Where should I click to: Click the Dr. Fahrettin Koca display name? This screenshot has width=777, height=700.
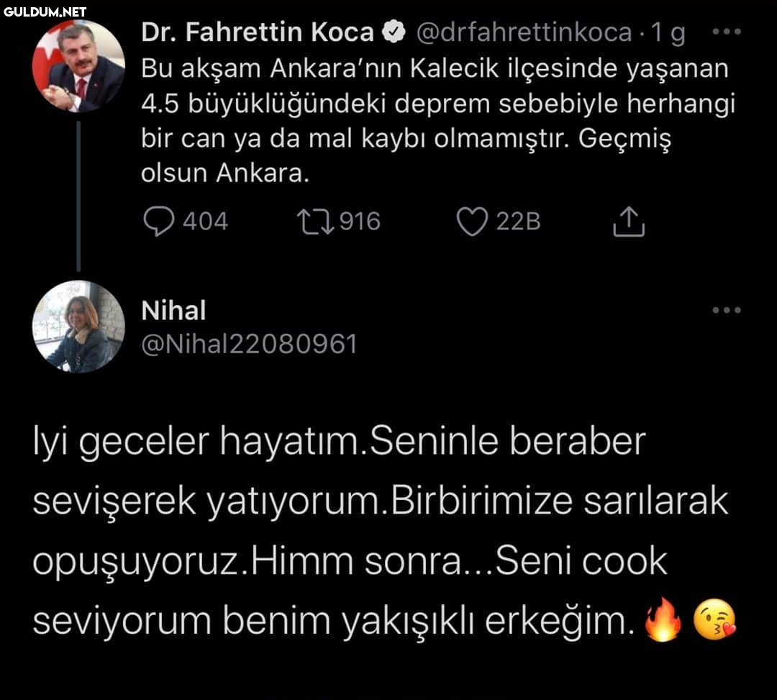click(x=258, y=32)
